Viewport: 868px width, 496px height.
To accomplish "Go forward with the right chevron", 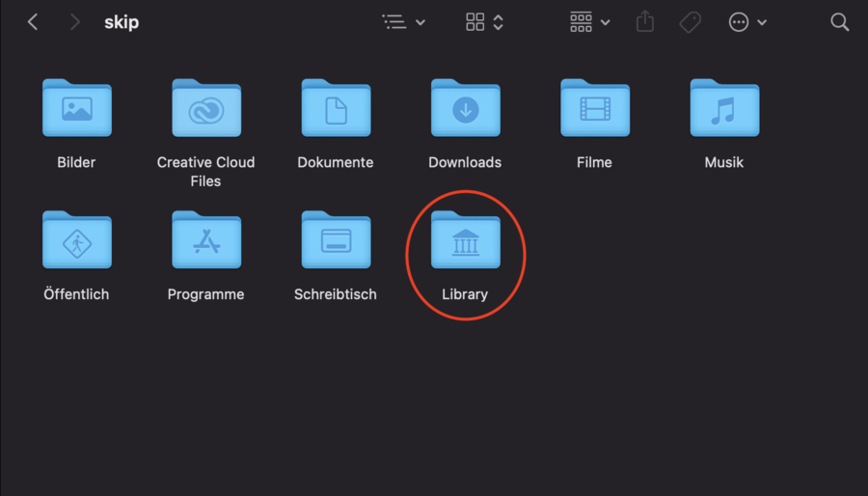I will click(74, 22).
